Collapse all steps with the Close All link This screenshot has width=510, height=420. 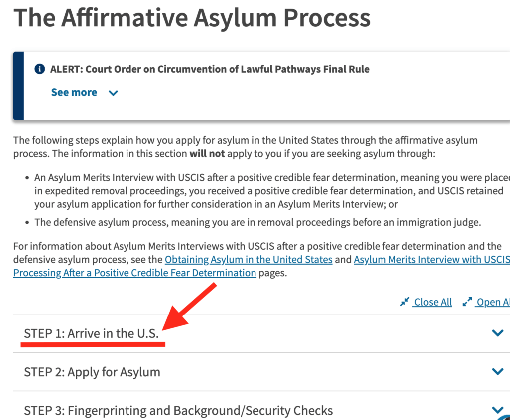click(x=433, y=302)
